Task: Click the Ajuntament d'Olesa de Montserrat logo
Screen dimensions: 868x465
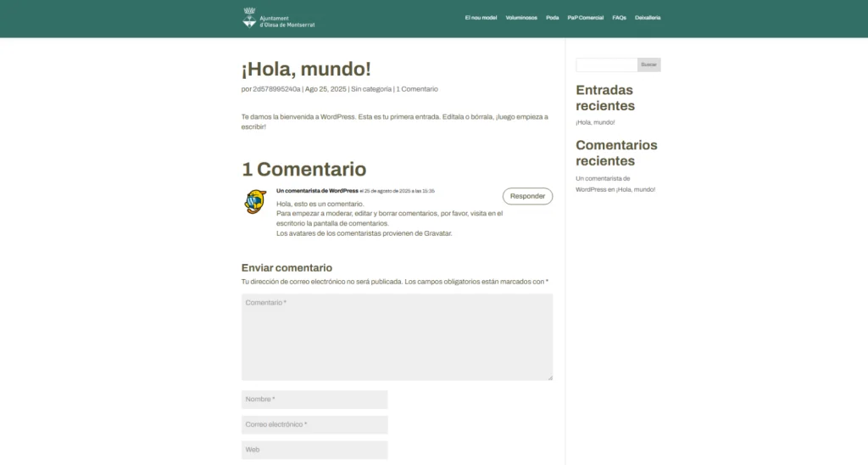Action: (278, 18)
